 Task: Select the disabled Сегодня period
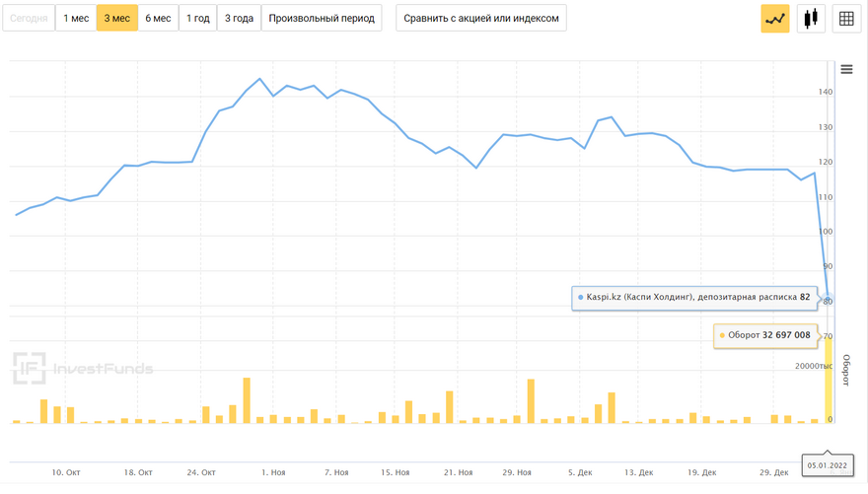(29, 18)
